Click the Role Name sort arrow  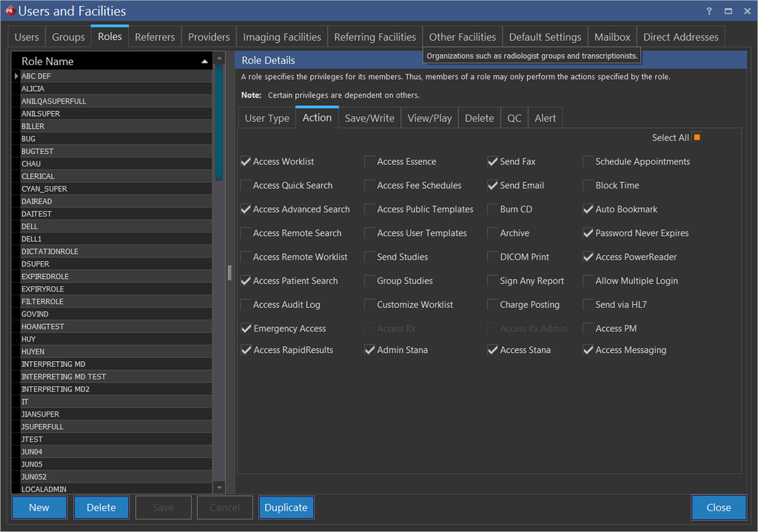pyautogui.click(x=205, y=61)
